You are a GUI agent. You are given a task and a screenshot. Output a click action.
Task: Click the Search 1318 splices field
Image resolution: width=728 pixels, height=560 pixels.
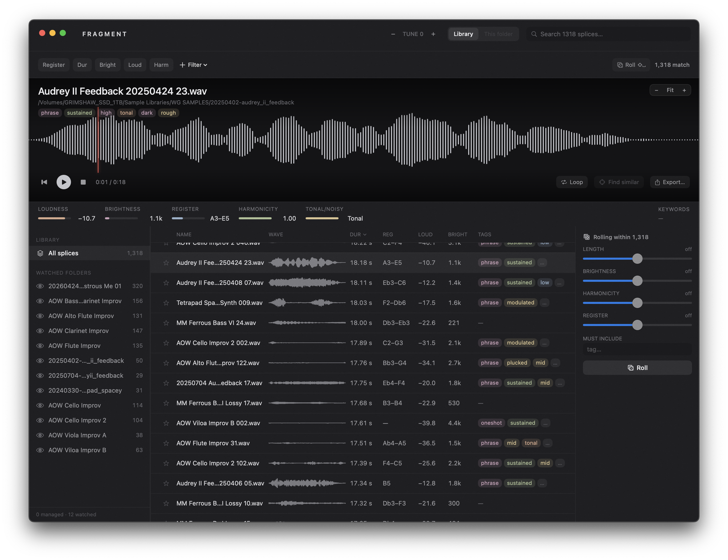pos(608,34)
